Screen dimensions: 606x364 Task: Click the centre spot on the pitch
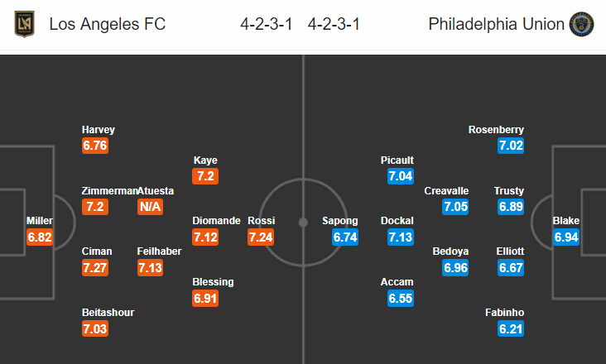(x=303, y=223)
